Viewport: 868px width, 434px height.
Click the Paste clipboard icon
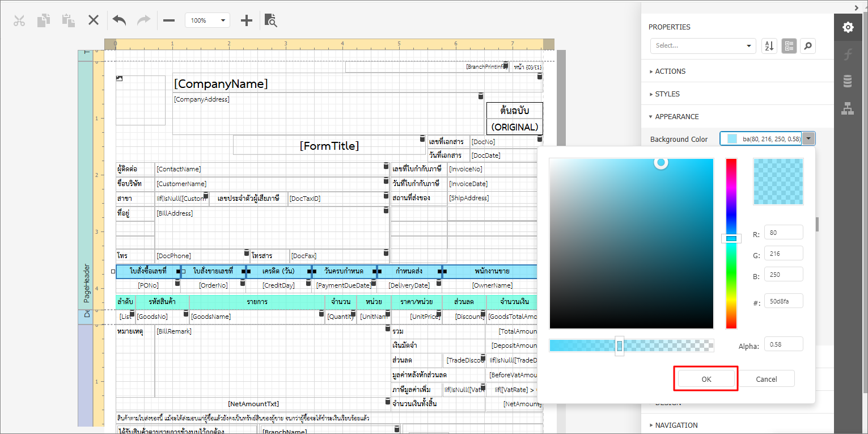(x=69, y=20)
